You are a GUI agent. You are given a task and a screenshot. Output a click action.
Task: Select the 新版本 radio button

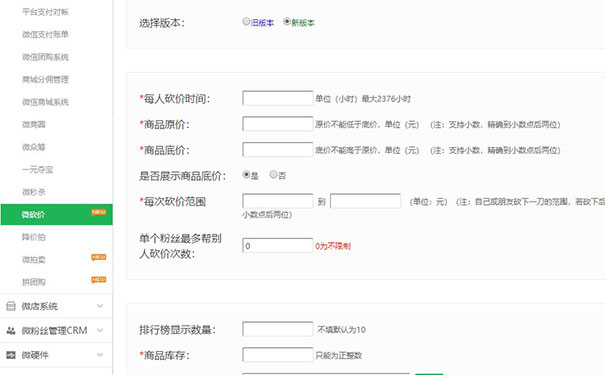pyautogui.click(x=287, y=22)
